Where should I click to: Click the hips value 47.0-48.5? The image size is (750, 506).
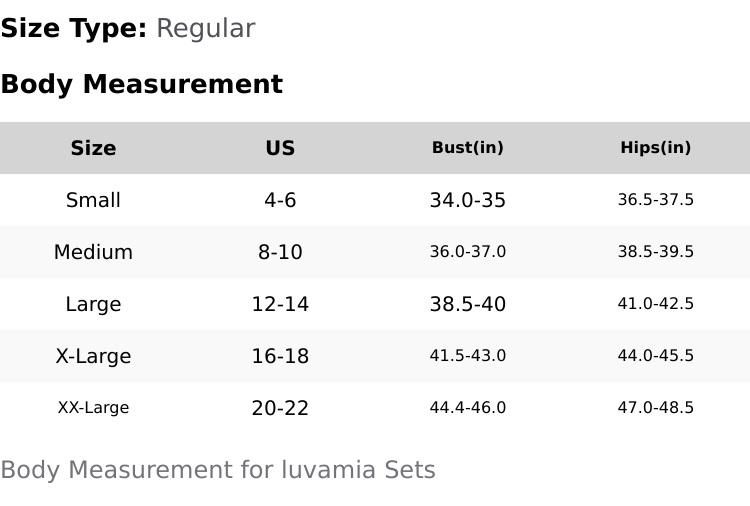point(655,408)
